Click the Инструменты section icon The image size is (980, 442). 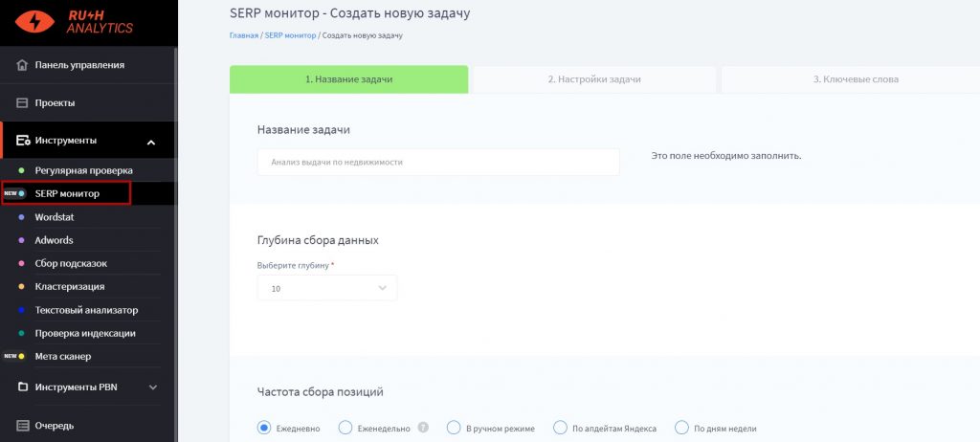tap(23, 141)
